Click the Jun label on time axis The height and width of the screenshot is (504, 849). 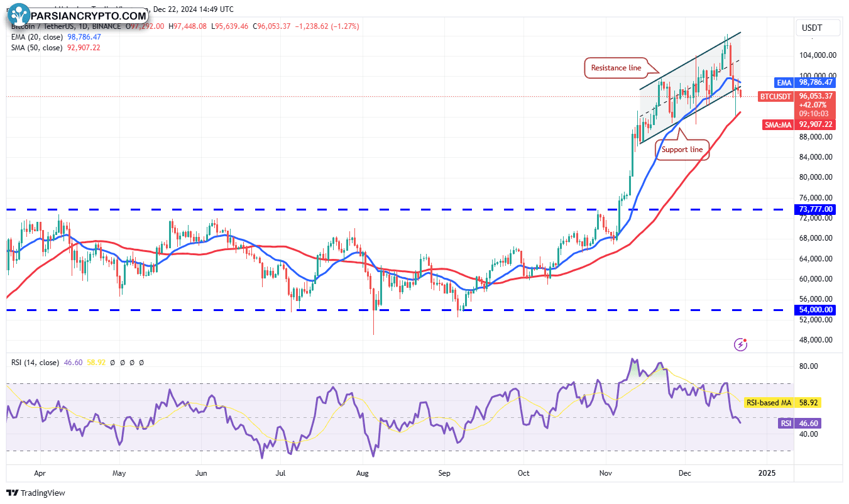(x=201, y=472)
